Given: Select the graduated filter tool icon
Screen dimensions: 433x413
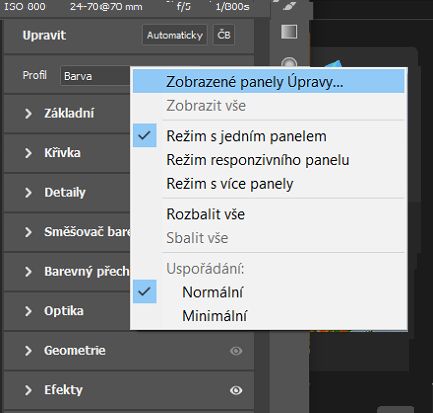Looking at the screenshot, I should [x=289, y=32].
